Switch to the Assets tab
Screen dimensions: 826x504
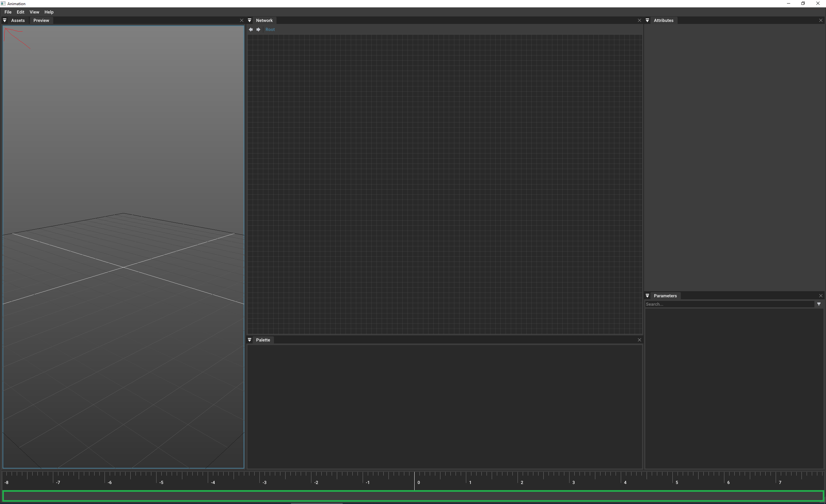point(18,20)
